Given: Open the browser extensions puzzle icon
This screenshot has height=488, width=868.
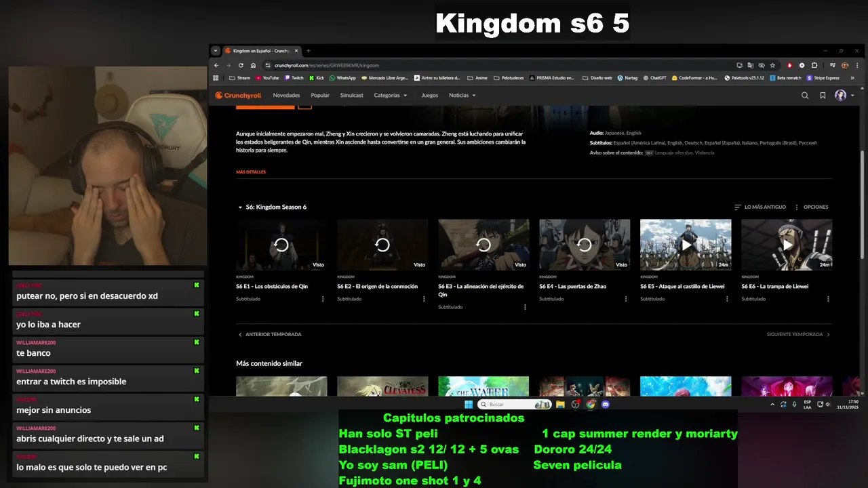Looking at the screenshot, I should pyautogui.click(x=814, y=66).
